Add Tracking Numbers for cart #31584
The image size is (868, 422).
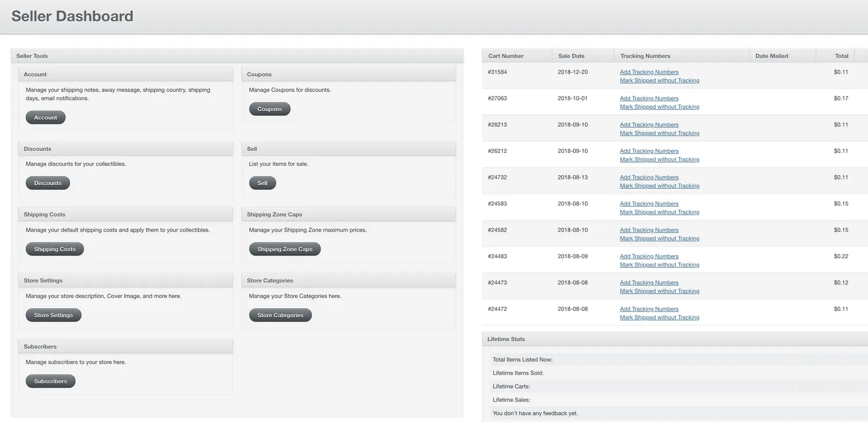tap(649, 72)
